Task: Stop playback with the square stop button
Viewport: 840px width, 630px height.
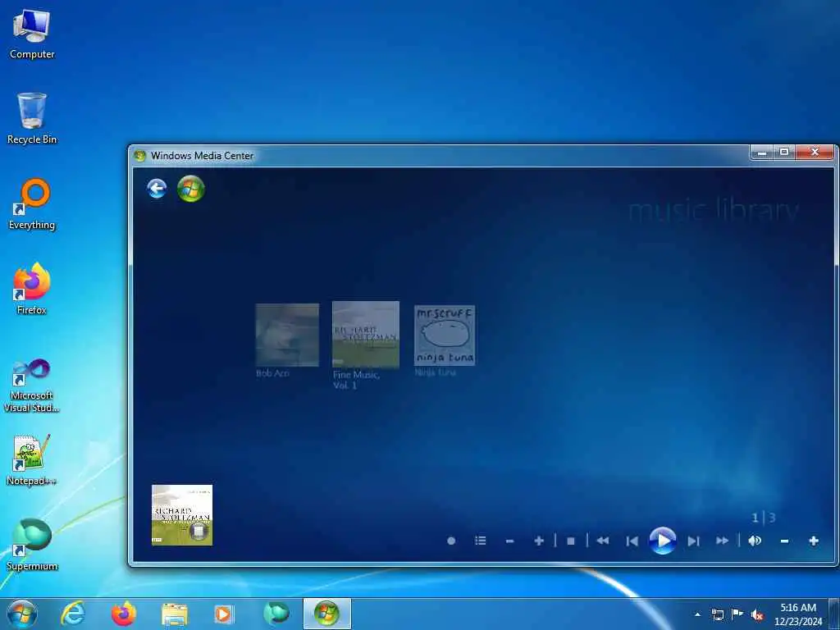Action: pos(571,541)
